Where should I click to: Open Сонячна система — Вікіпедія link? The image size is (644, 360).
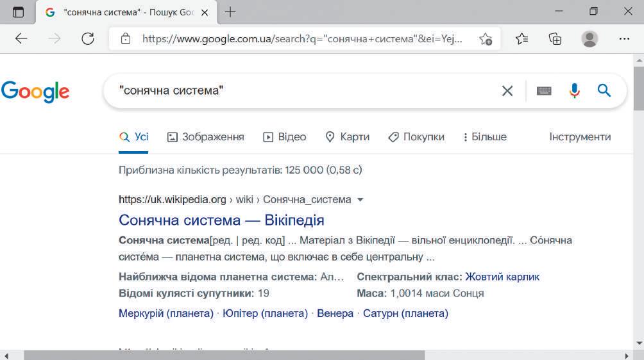click(221, 220)
